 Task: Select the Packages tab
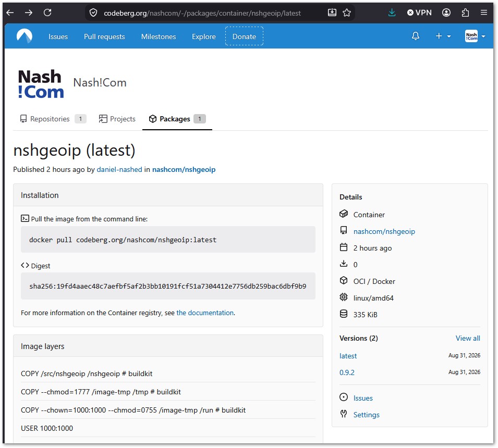(177, 119)
